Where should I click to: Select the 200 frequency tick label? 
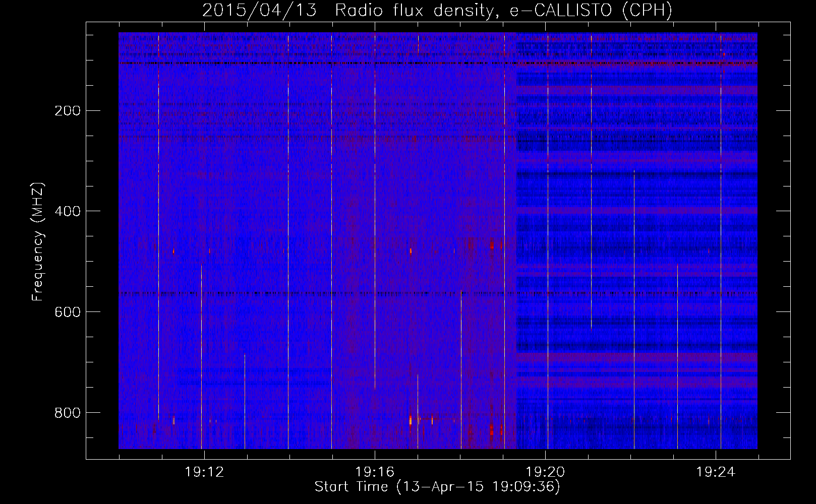[68, 111]
